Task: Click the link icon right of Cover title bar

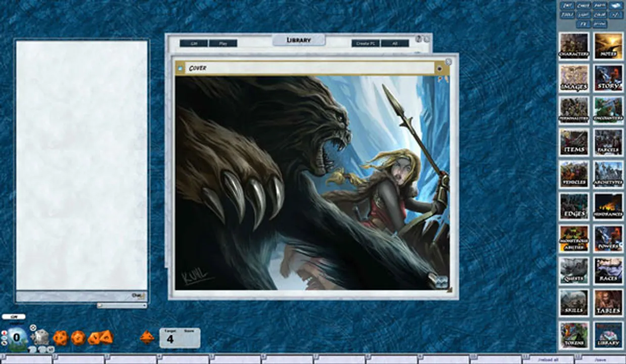Action: 439,68
